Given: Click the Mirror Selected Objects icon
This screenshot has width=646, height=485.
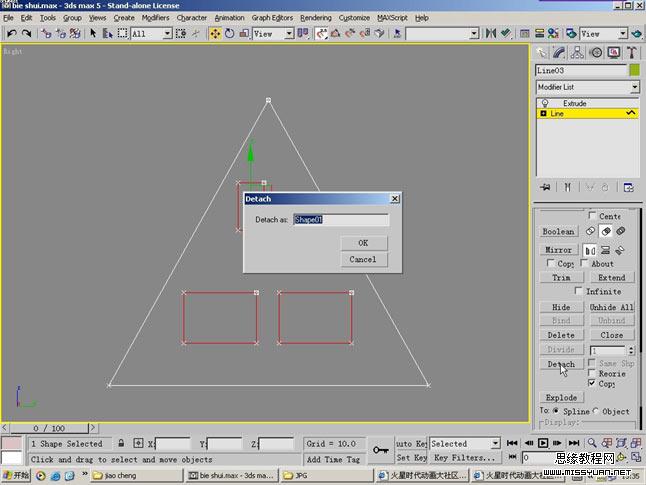Looking at the screenshot, I should [490, 33].
